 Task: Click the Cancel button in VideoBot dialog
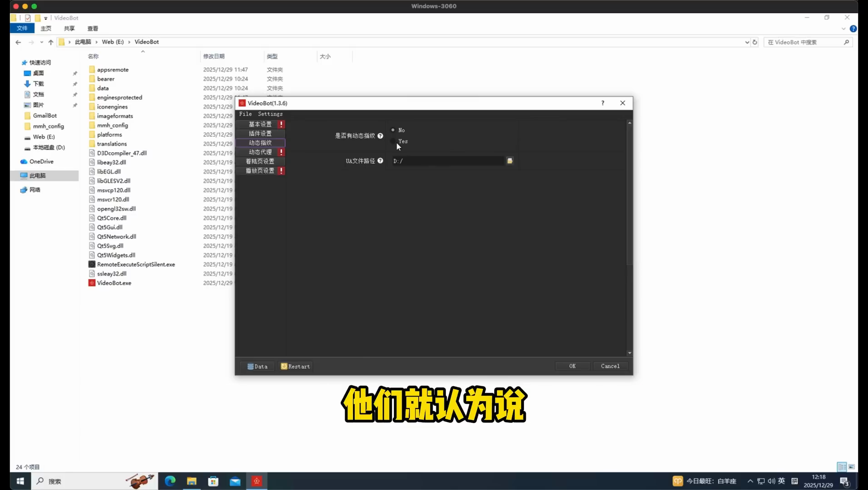point(610,366)
